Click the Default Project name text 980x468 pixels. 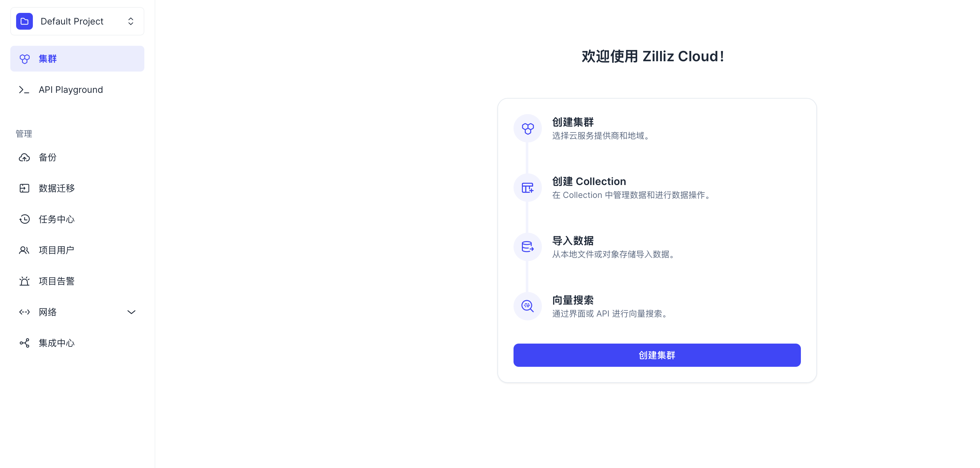[x=72, y=21]
